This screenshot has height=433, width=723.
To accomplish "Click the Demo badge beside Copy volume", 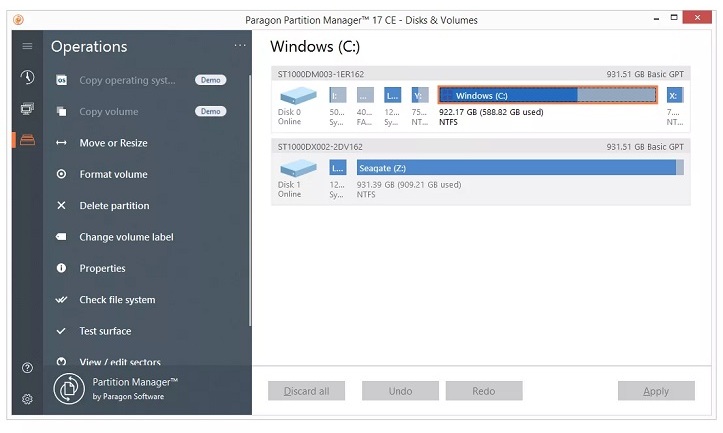I will point(211,111).
